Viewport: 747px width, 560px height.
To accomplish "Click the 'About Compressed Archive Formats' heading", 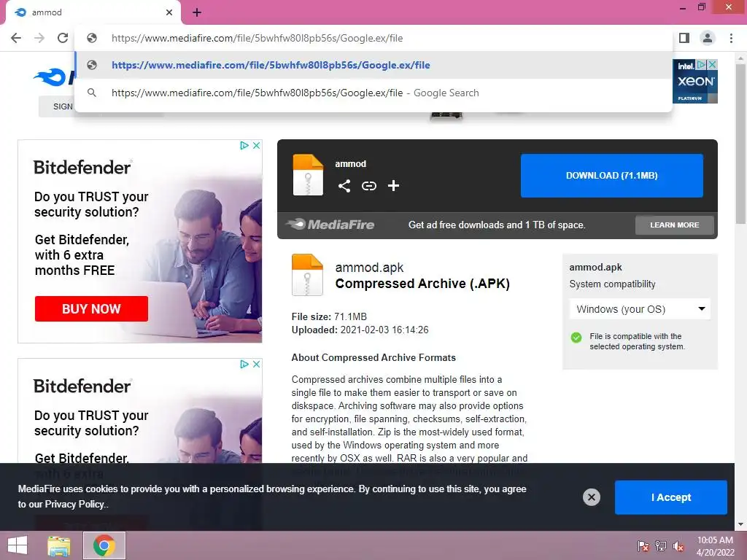I will pyautogui.click(x=373, y=357).
